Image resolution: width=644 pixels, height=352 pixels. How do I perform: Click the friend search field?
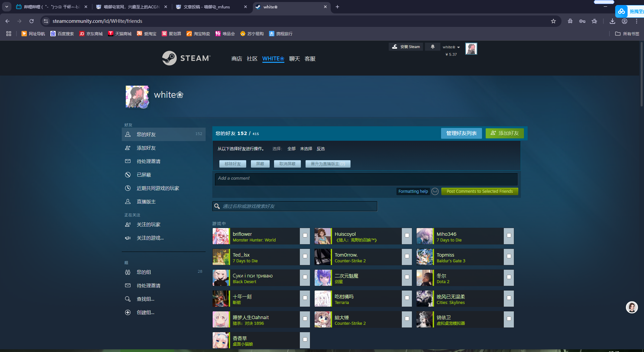click(295, 206)
